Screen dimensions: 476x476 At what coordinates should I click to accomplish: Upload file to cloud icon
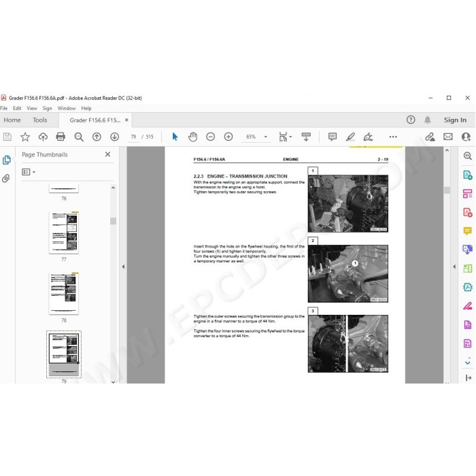point(43,137)
